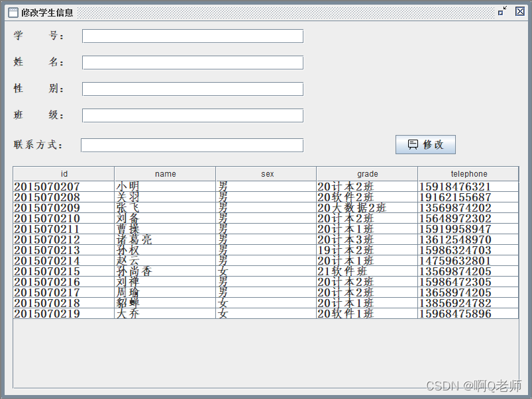Click the grade column header
Viewport: 532px width, 399px height.
[x=367, y=174]
